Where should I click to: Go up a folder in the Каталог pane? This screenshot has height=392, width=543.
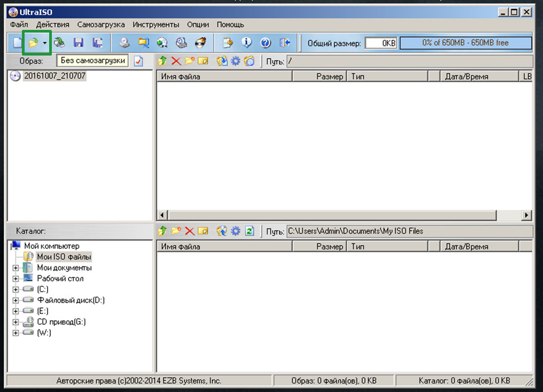(162, 231)
